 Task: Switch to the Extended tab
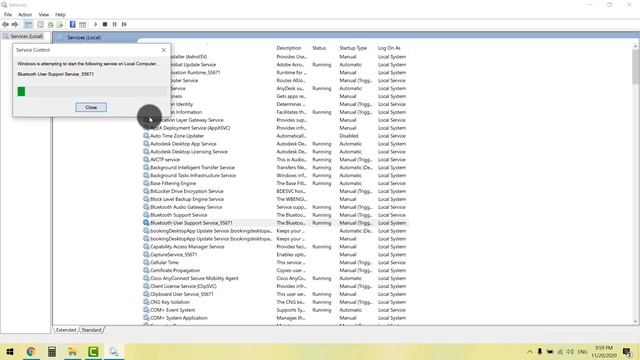(66, 330)
